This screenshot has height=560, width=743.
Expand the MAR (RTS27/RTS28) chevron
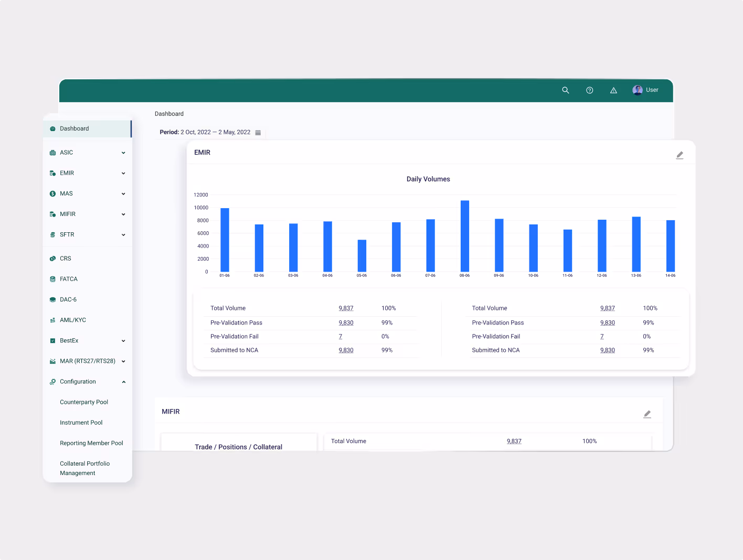pyautogui.click(x=123, y=361)
